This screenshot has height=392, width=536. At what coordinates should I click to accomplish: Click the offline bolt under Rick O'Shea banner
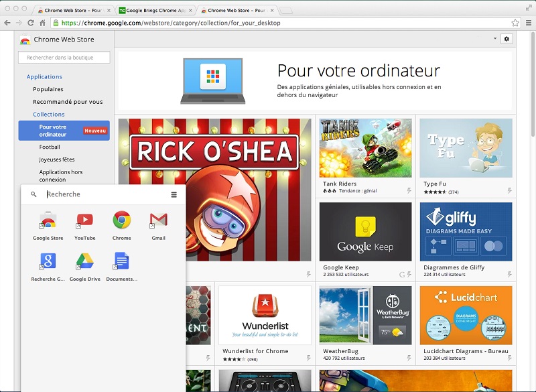pyautogui.click(x=309, y=275)
